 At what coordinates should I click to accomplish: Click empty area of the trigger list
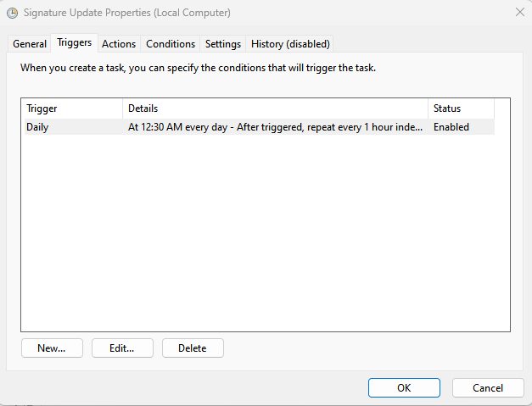click(x=265, y=237)
